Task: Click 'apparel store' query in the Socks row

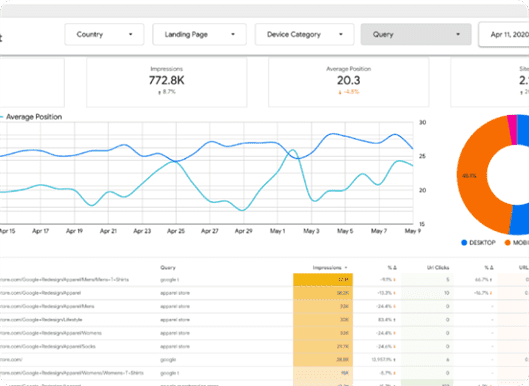Action: pos(175,346)
